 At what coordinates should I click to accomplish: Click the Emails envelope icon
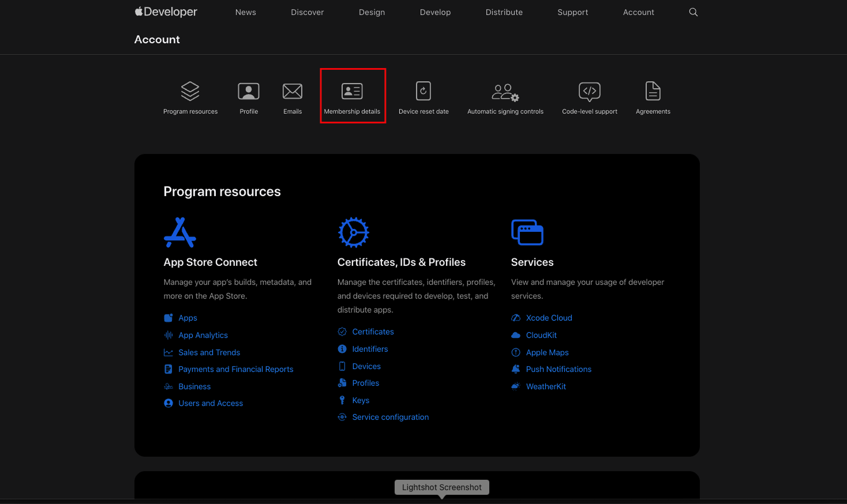[293, 91]
